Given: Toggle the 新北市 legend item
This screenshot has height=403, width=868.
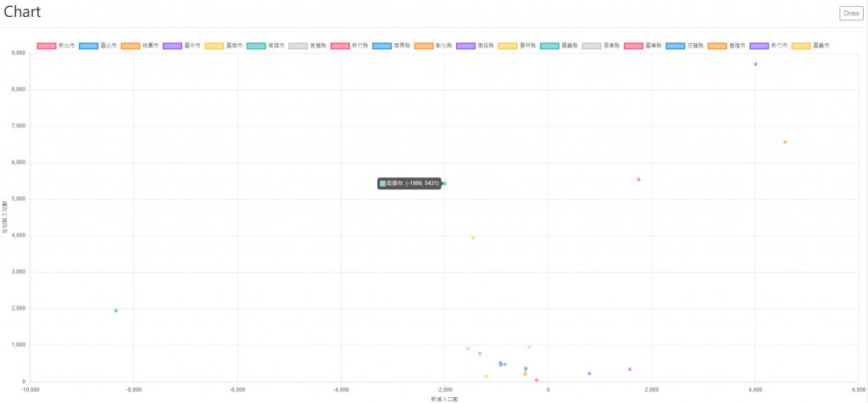Looking at the screenshot, I should coord(56,46).
